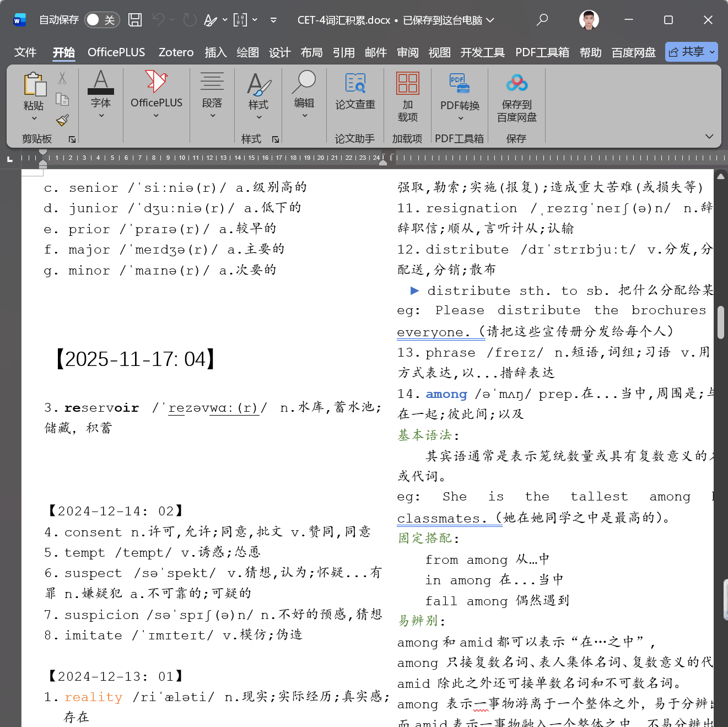This screenshot has width=728, height=727.
Task: Click the date heading 2025-11-17: 04
Action: (136, 359)
